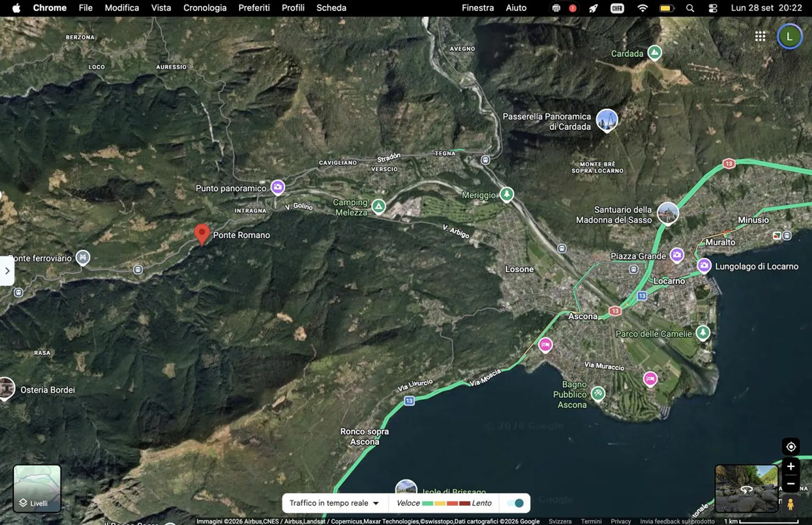Open the Osteria Bordei photo marker
The width and height of the screenshot is (812, 525).
tap(6, 389)
